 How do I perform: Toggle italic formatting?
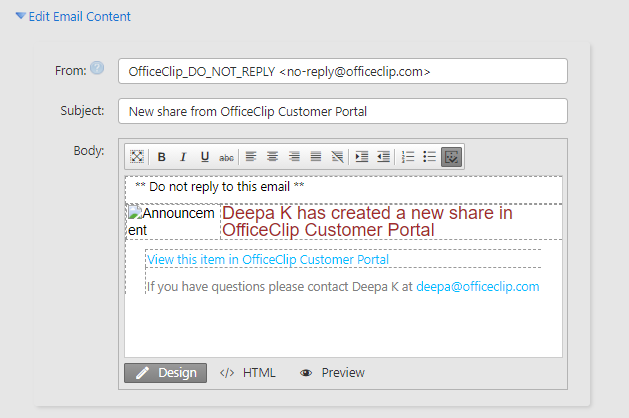coord(183,157)
